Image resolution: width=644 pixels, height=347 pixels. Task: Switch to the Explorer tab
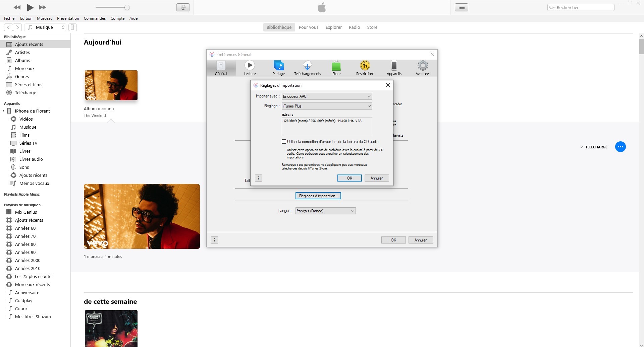[333, 27]
